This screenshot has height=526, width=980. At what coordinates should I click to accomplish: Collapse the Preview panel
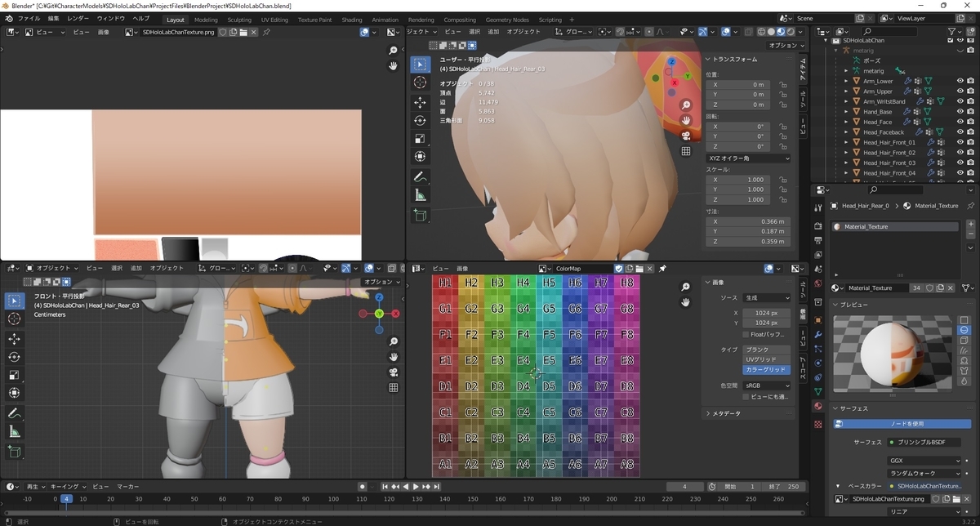835,305
